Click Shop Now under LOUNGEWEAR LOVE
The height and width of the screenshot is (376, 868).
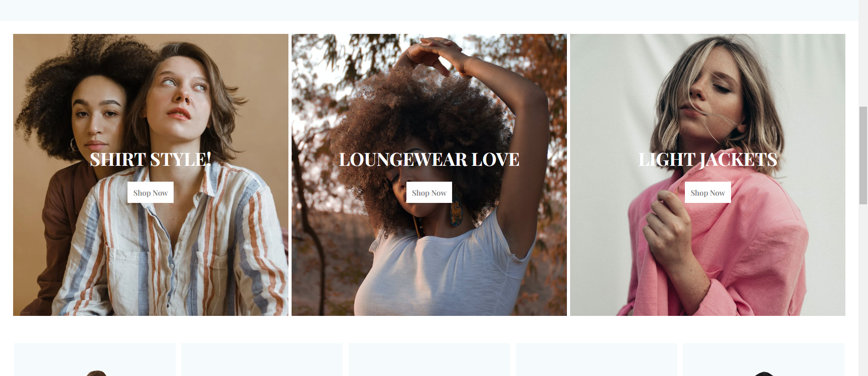[429, 193]
